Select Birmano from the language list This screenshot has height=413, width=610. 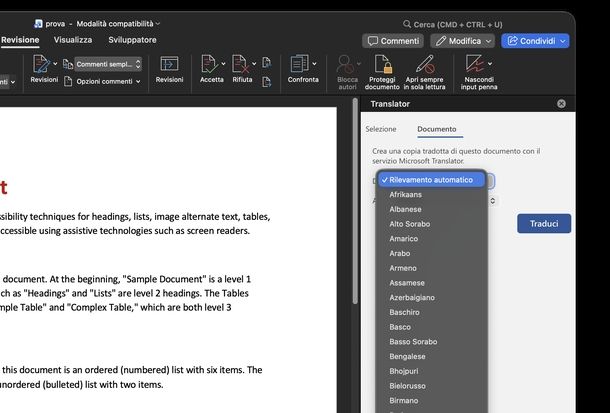(x=431, y=401)
